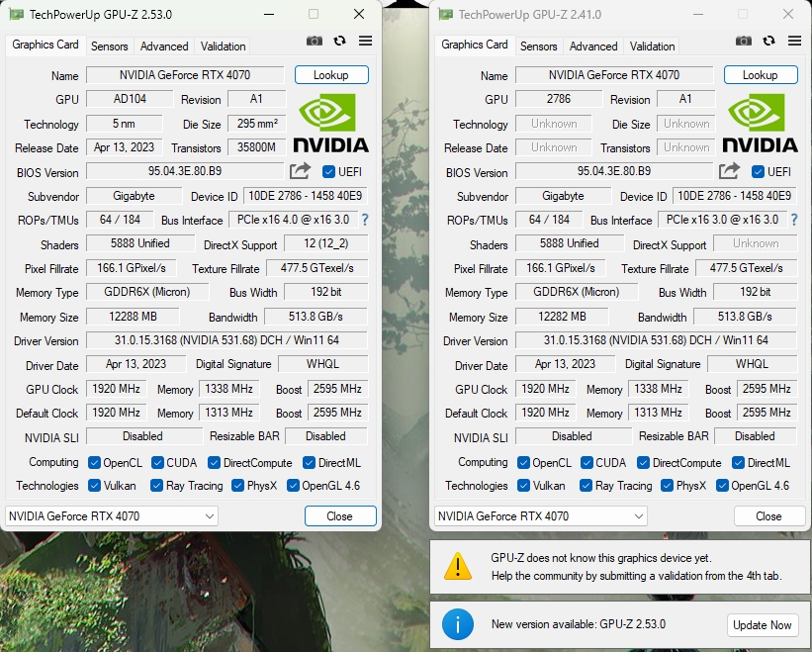The height and width of the screenshot is (652, 812).
Task: Click Device ID field in GPU-Z 2.41.0
Action: (734, 196)
